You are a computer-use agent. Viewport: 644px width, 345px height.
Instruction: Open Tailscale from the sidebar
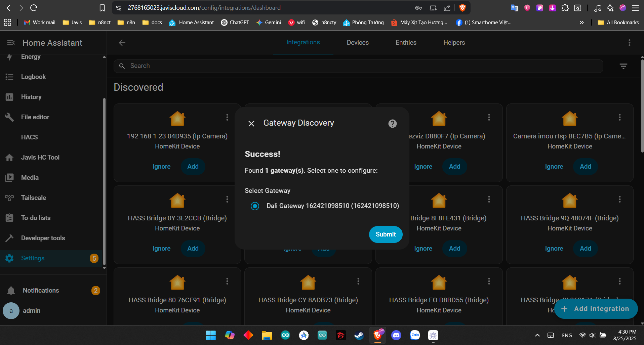(33, 198)
